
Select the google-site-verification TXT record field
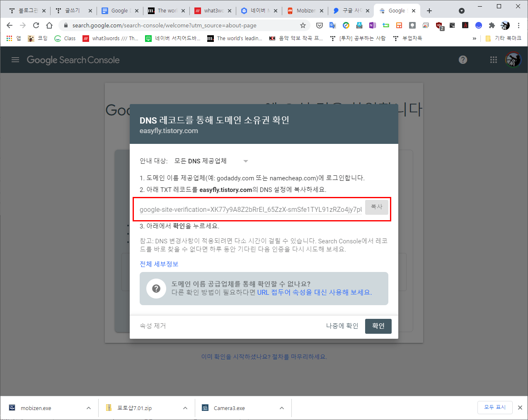click(x=251, y=209)
